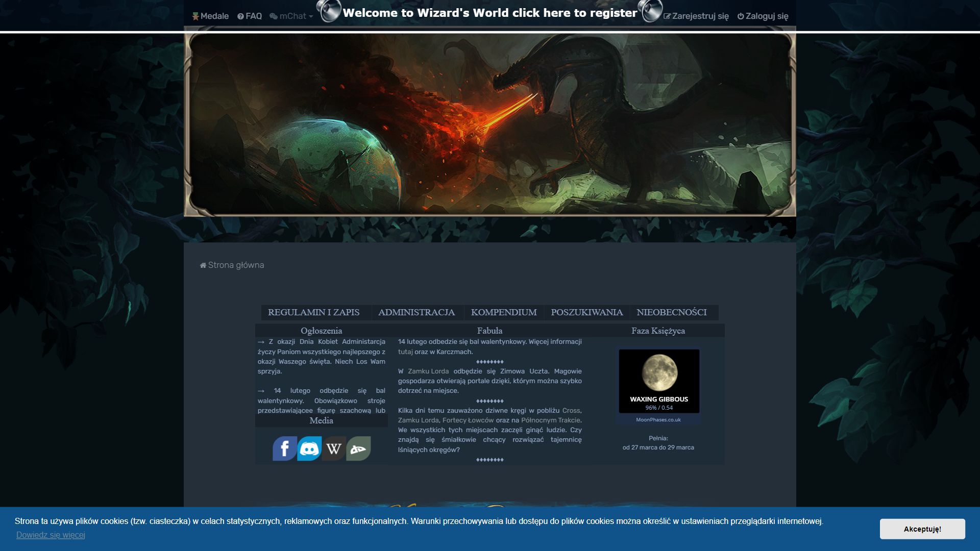The width and height of the screenshot is (980, 551).
Task: Click the Welcome to Wizard's World banner
Action: click(490, 13)
